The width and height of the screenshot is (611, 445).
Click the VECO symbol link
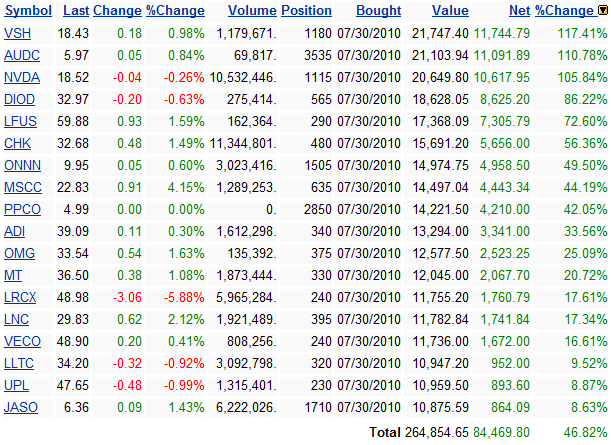[x=22, y=342]
